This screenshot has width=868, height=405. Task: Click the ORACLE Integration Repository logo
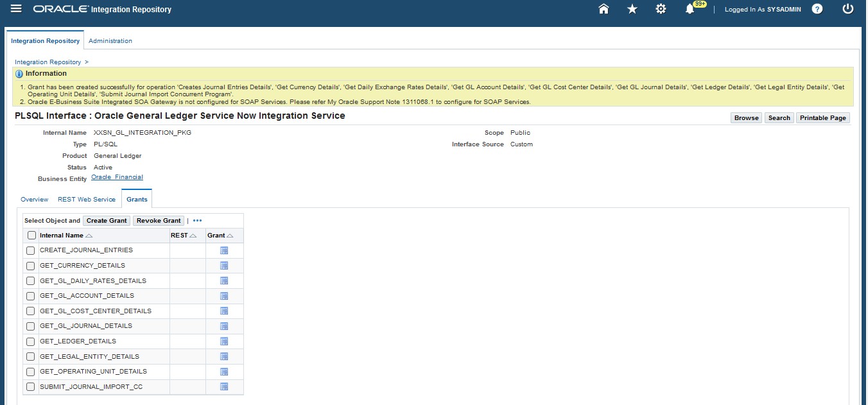pyautogui.click(x=102, y=10)
